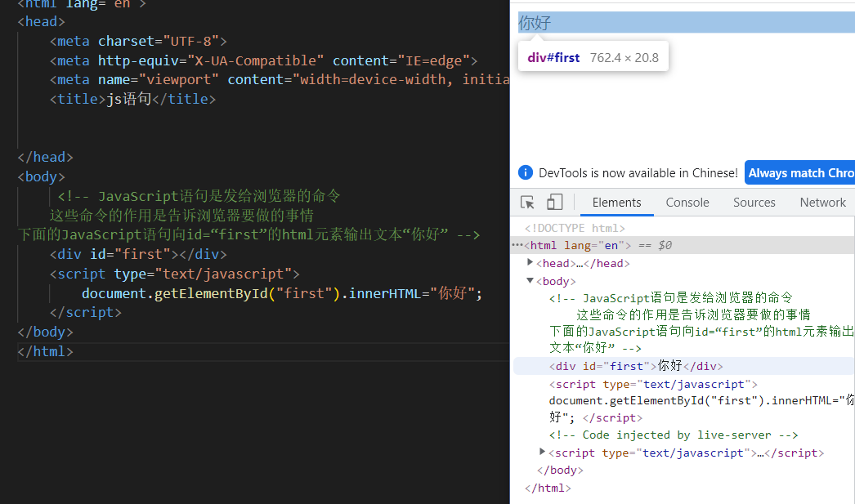855x504 pixels.
Task: Click the highlighted 你好 text on the page
Action: 535,23
